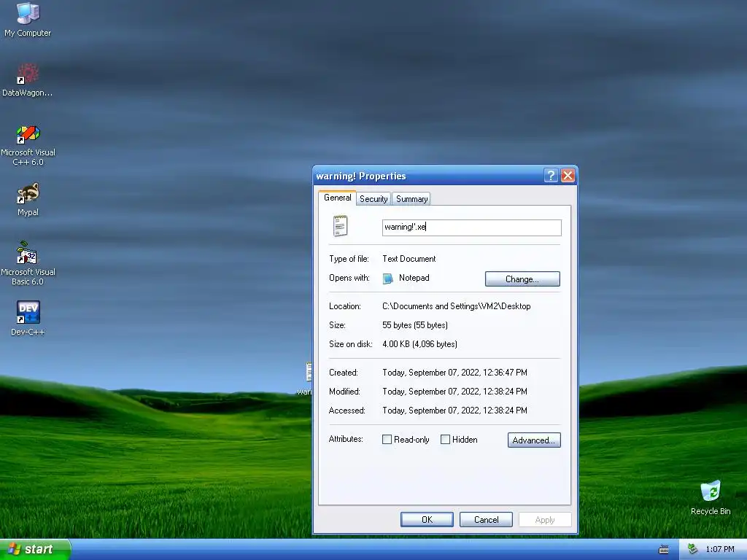This screenshot has height=560, width=747.
Task: Click the Created date 12:36:47 PM
Action: [x=454, y=373]
